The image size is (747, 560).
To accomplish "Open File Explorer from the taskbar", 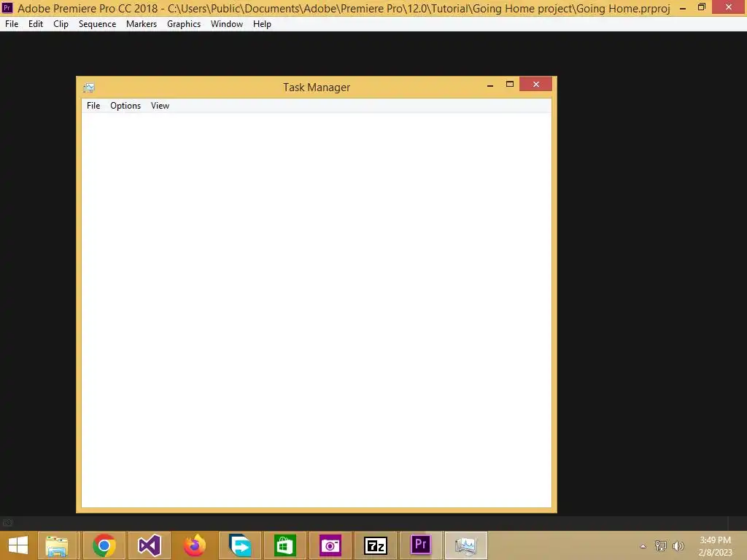I will [x=57, y=545].
